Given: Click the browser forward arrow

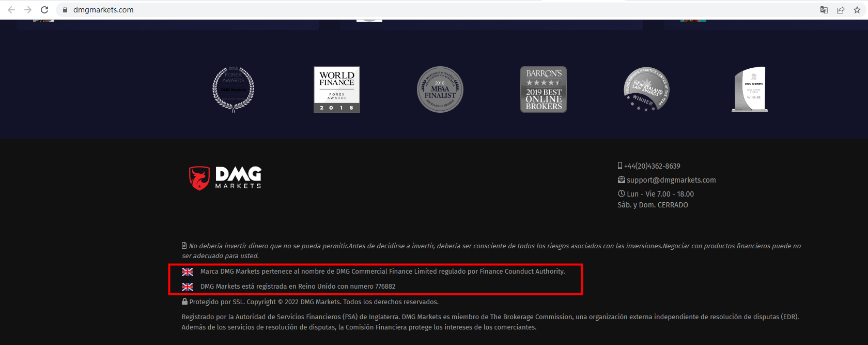Looking at the screenshot, I should click(28, 10).
